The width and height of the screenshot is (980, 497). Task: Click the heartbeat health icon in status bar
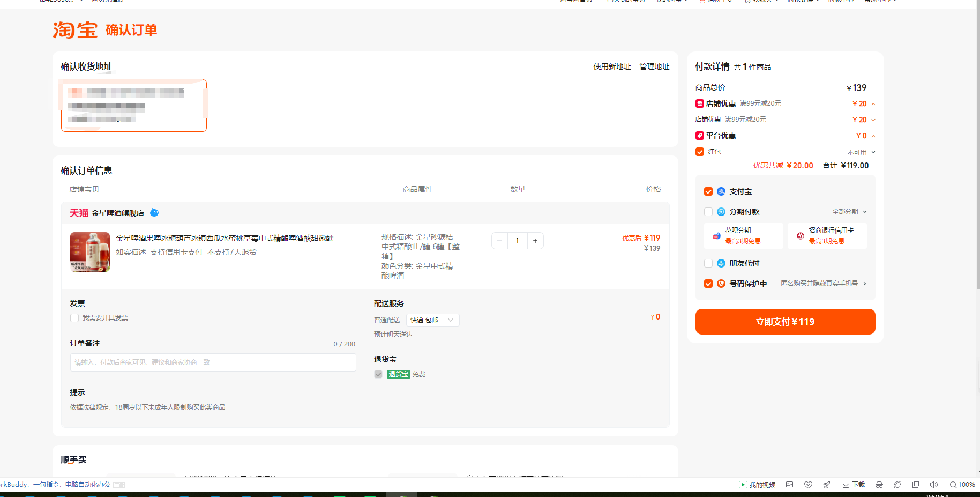[x=808, y=485]
